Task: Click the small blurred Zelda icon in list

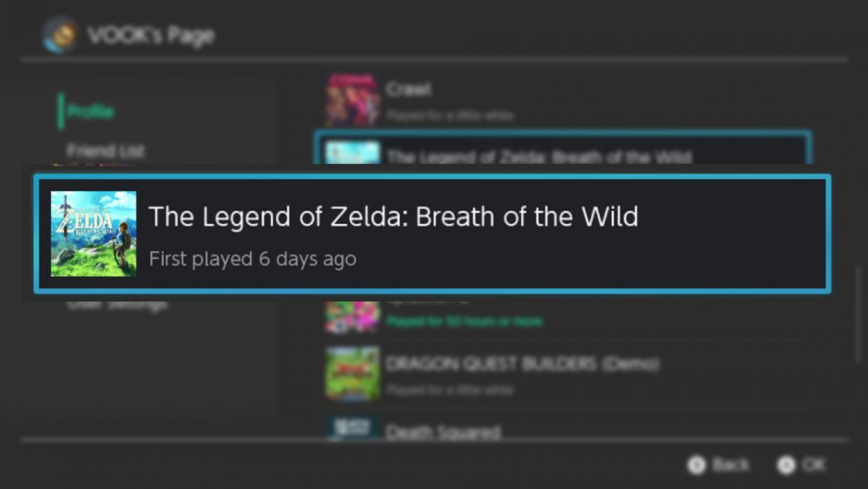Action: (x=352, y=154)
